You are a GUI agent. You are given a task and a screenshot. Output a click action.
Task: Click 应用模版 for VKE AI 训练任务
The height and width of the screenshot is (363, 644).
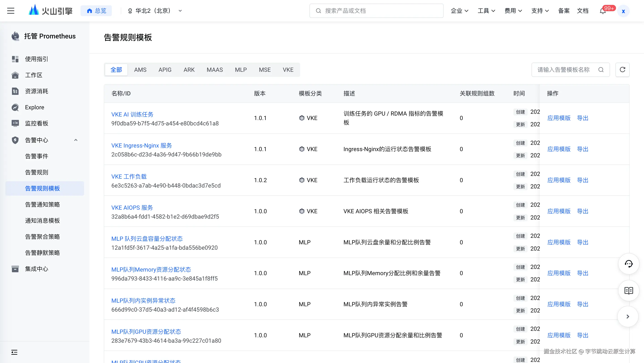tap(559, 118)
